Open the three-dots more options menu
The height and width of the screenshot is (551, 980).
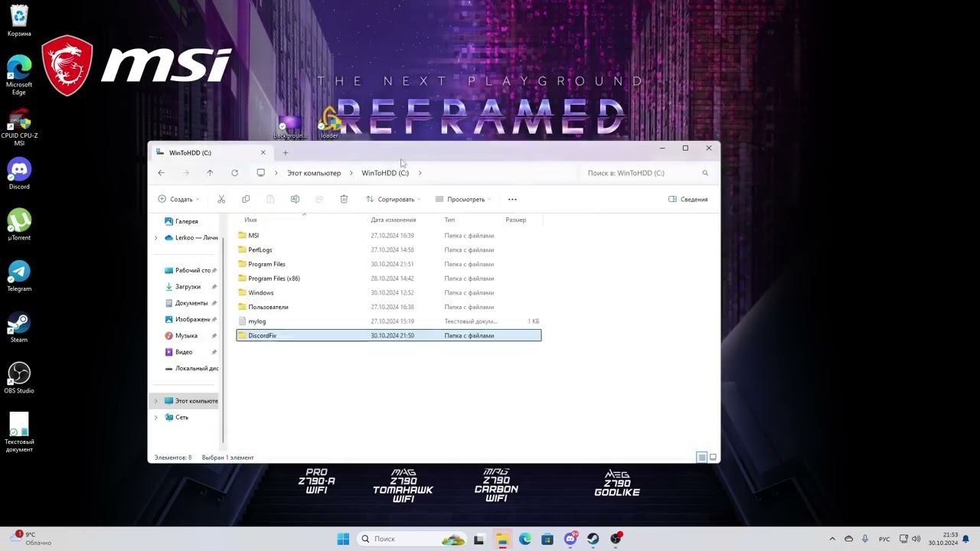click(x=512, y=199)
